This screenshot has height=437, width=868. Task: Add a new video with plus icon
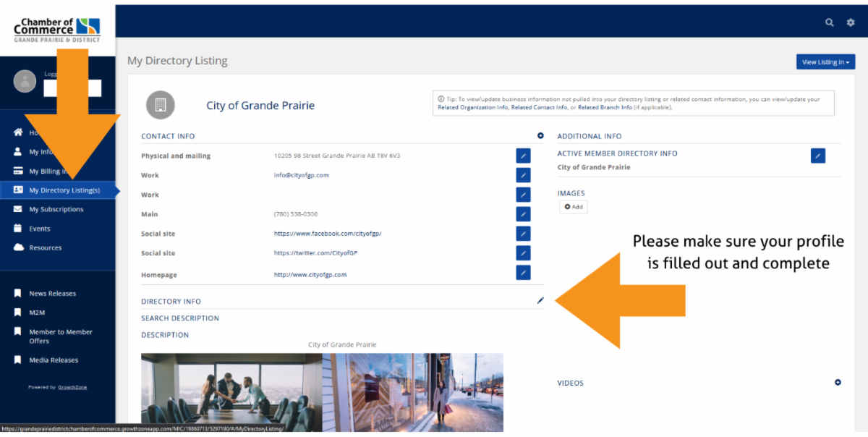[838, 383]
